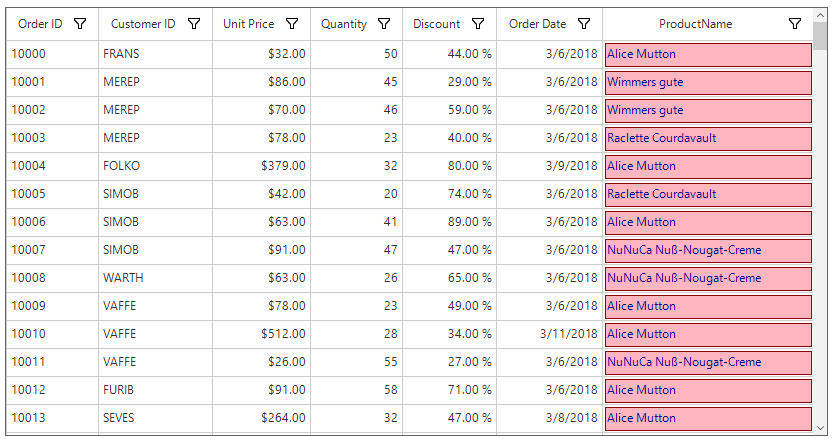Image resolution: width=832 pixels, height=439 pixels.
Task: Select order ID cell 10008
Action: click(x=52, y=278)
